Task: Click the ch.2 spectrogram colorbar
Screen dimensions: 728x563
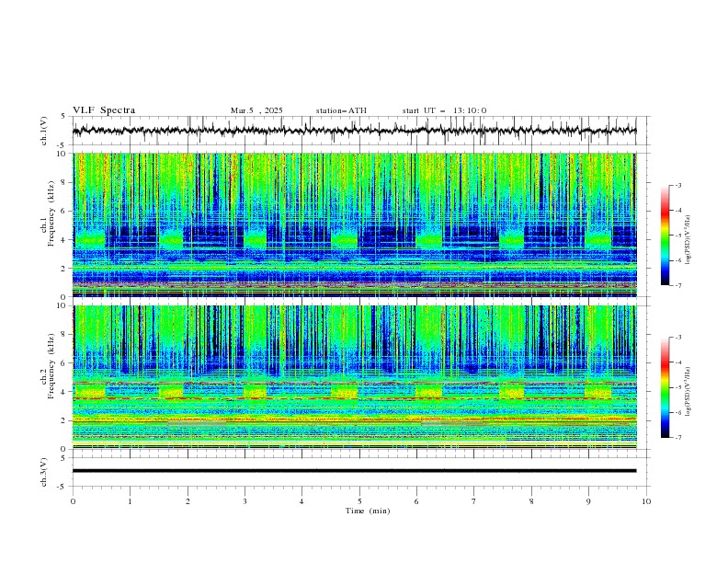Action: [x=665, y=387]
